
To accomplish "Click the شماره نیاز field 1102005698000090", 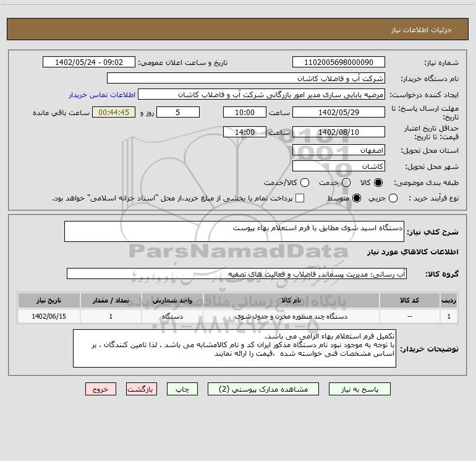I will (x=339, y=62).
